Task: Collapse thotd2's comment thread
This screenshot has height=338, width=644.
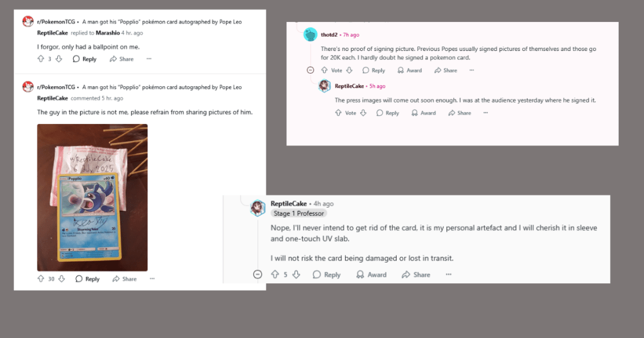Action: [x=310, y=70]
